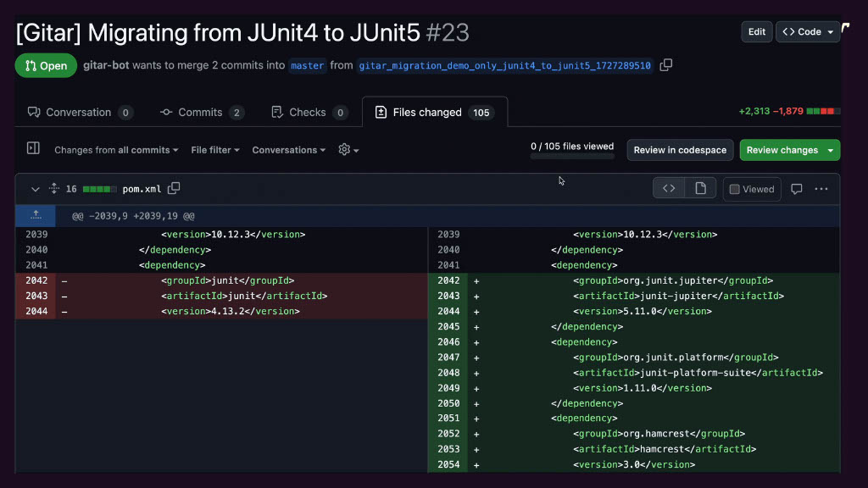Switch to the Checks tab

[309, 113]
